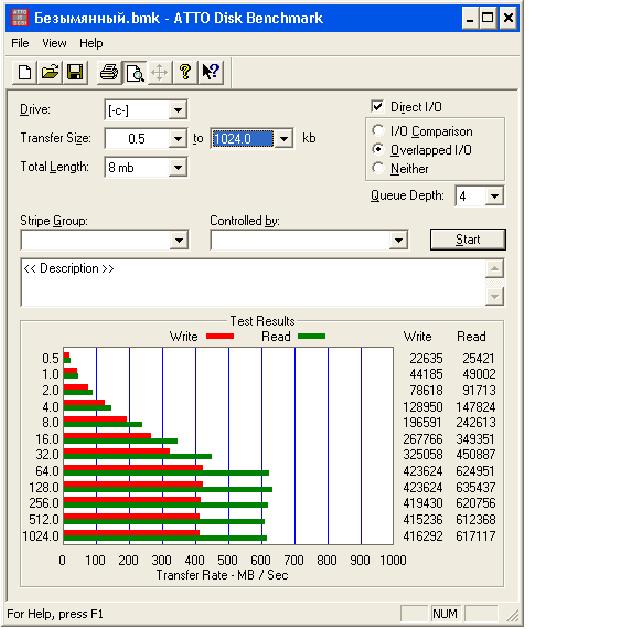Image resolution: width=640 pixels, height=629 pixels.
Task: Open Print Preview from the toolbar
Action: 134,72
